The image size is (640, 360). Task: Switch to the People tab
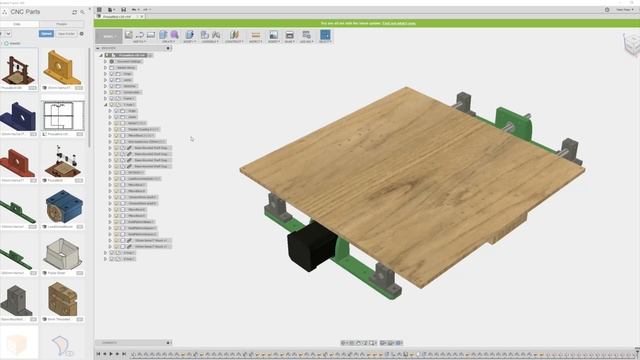click(x=62, y=24)
